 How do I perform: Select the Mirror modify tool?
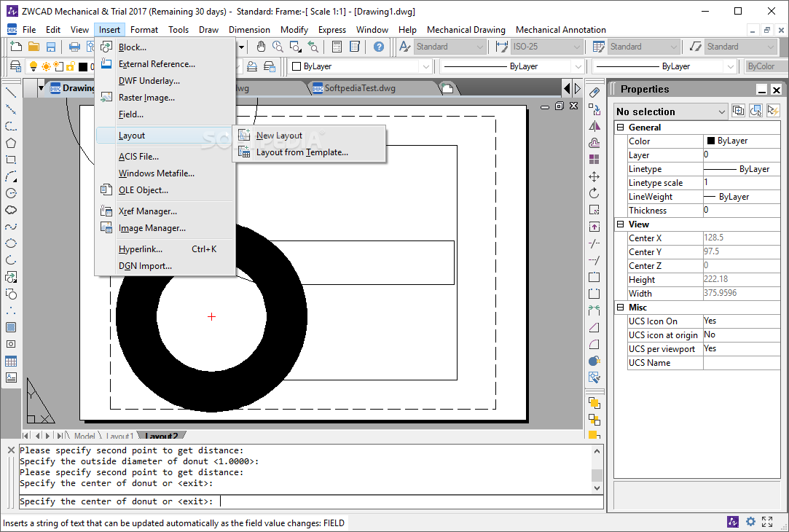point(594,126)
